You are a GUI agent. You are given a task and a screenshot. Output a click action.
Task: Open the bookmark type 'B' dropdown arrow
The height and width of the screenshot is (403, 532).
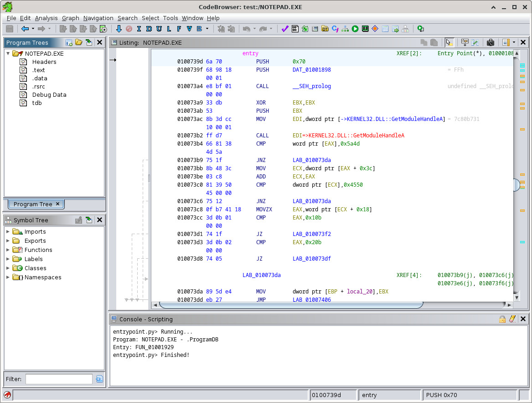207,29
